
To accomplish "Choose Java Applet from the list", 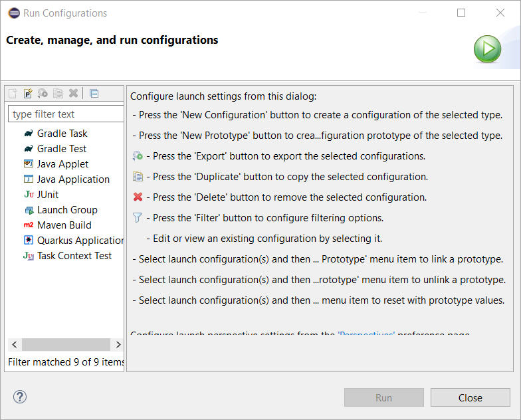I will [62, 164].
